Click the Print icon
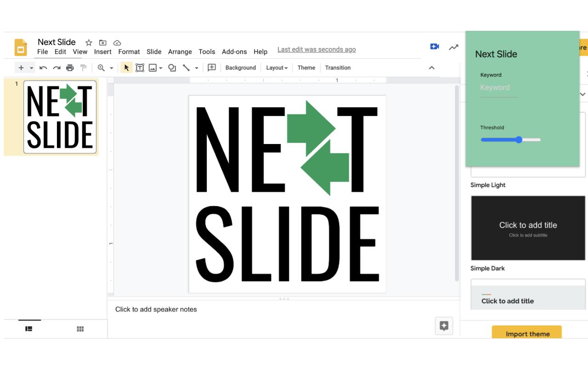The width and height of the screenshot is (588, 368). pyautogui.click(x=70, y=68)
